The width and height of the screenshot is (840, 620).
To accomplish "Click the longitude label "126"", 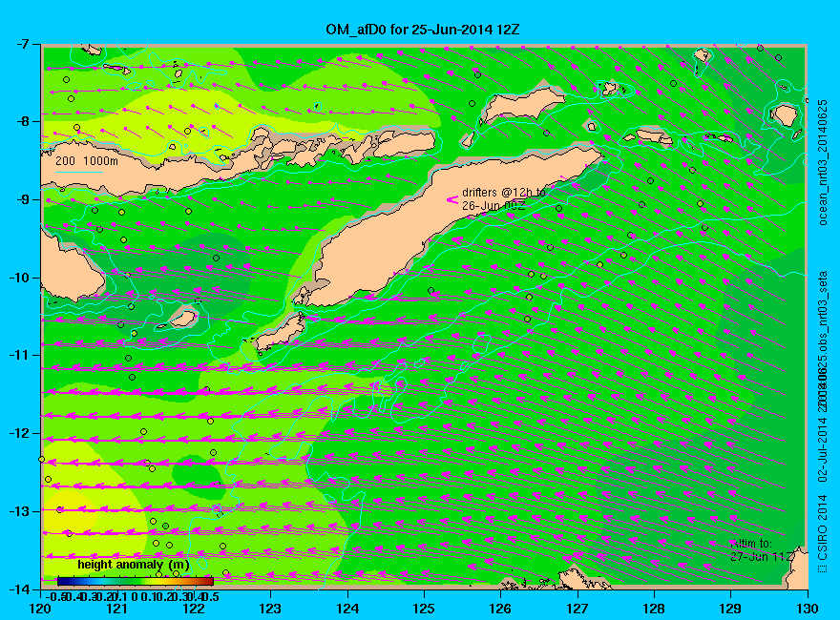I will (501, 609).
